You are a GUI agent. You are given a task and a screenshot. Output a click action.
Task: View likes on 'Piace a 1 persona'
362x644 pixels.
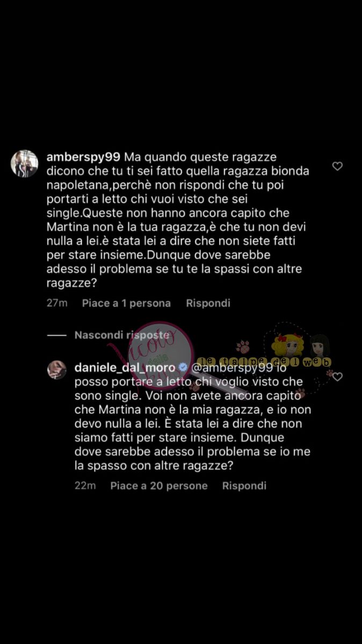click(x=126, y=303)
